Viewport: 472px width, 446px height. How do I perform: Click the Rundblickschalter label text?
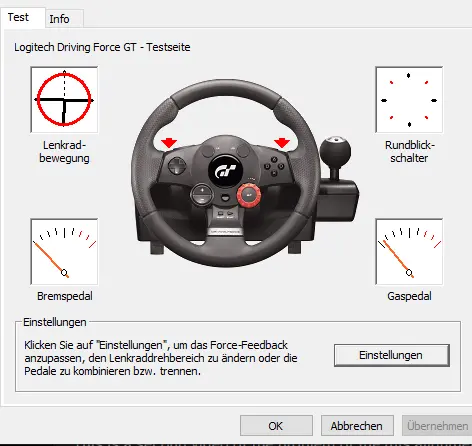409,152
